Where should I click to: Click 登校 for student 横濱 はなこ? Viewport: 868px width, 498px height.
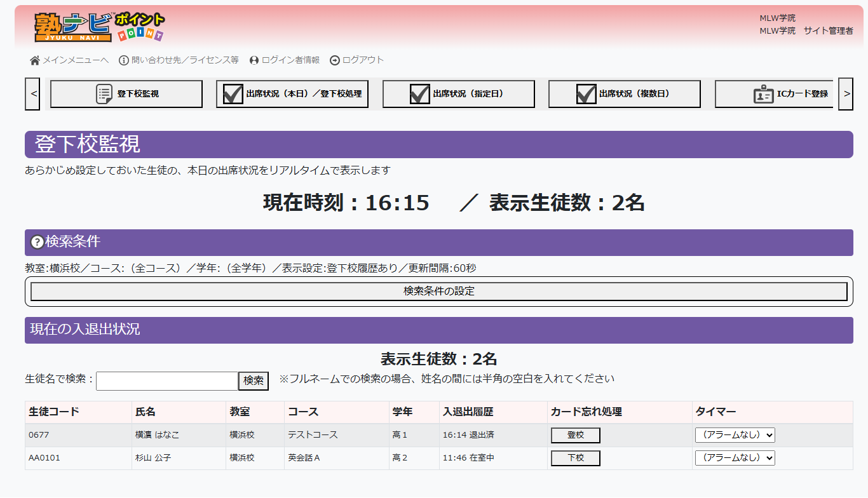coord(575,435)
